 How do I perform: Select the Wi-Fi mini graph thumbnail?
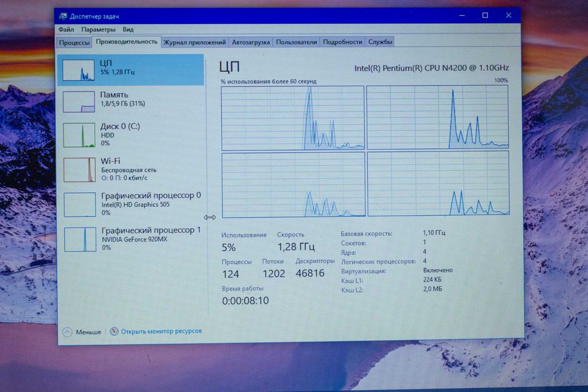click(x=79, y=170)
